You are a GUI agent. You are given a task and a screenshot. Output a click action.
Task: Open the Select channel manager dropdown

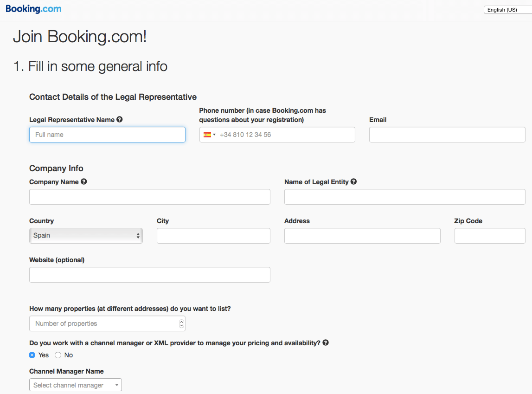point(75,385)
